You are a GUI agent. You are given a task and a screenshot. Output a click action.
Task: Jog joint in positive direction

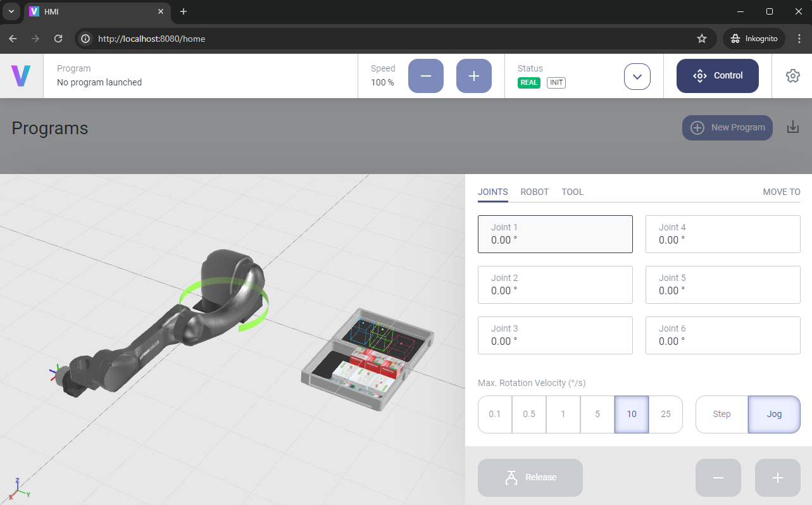coord(778,478)
